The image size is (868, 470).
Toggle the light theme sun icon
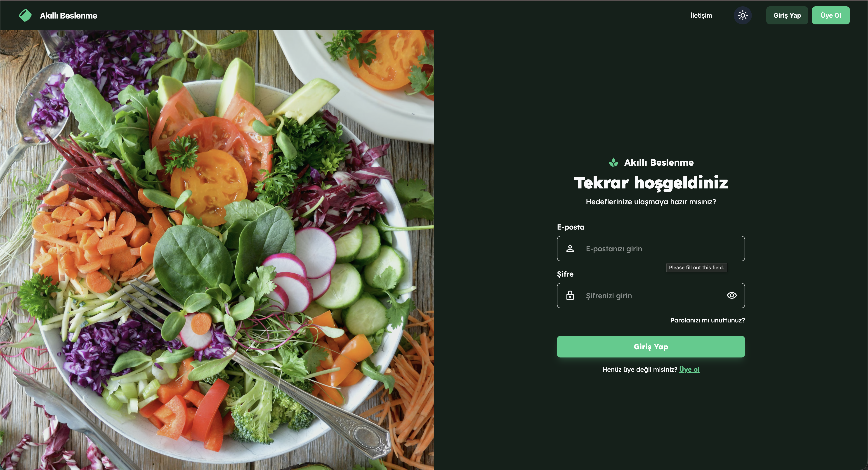coord(743,15)
